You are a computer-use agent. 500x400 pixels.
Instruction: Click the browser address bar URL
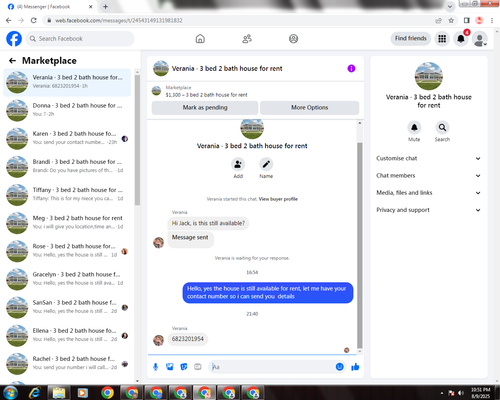pos(119,21)
